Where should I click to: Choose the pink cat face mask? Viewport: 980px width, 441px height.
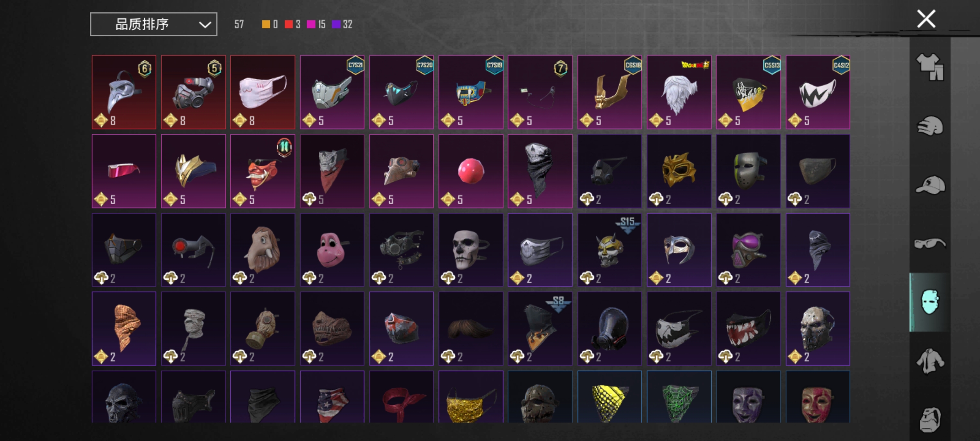(263, 92)
